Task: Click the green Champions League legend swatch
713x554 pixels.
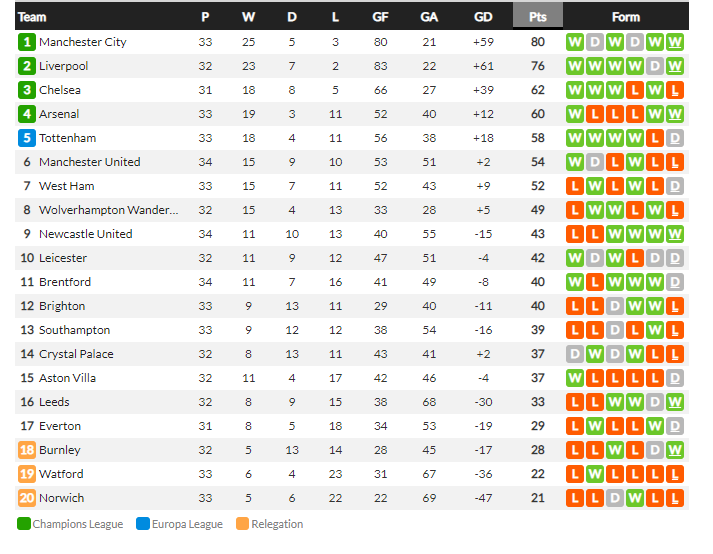Action: [x=24, y=524]
